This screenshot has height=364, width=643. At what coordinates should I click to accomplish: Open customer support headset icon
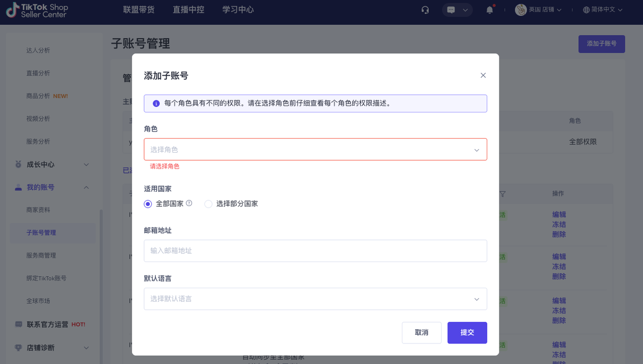click(x=425, y=10)
